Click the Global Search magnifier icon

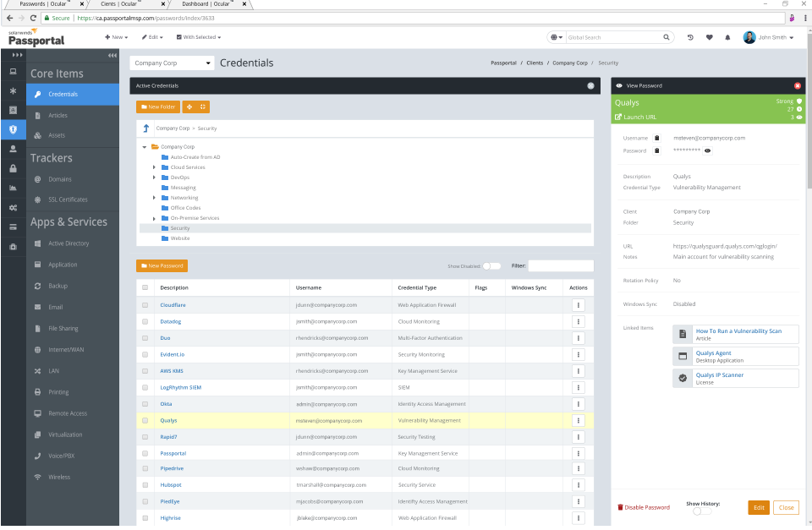coord(666,37)
